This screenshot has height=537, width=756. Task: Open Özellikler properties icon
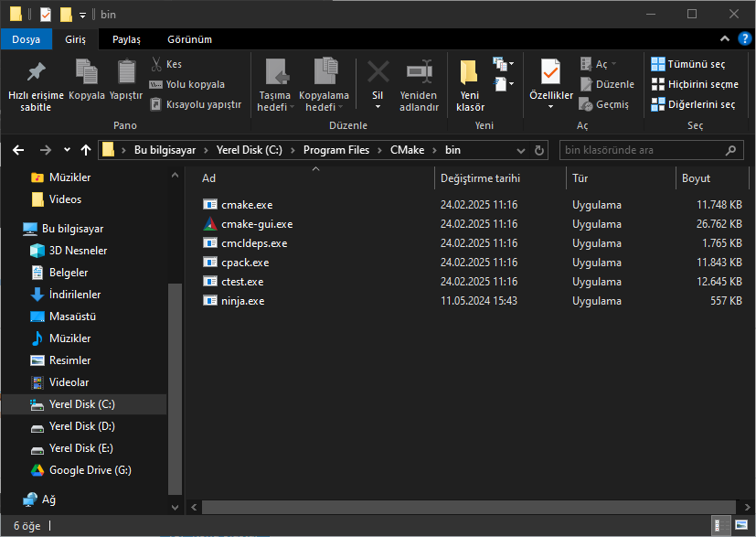[550, 72]
